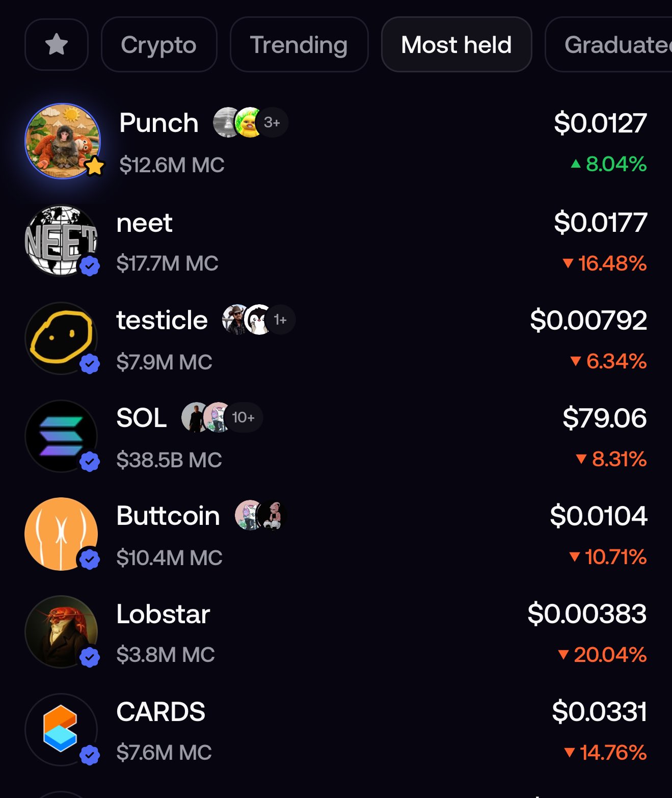Tap the CARDS orange-blue logo icon

click(x=61, y=729)
